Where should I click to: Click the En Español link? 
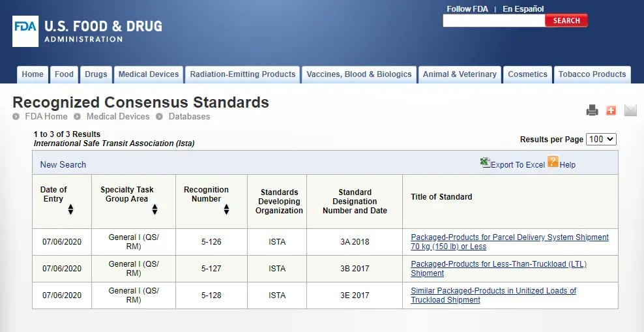(x=523, y=8)
